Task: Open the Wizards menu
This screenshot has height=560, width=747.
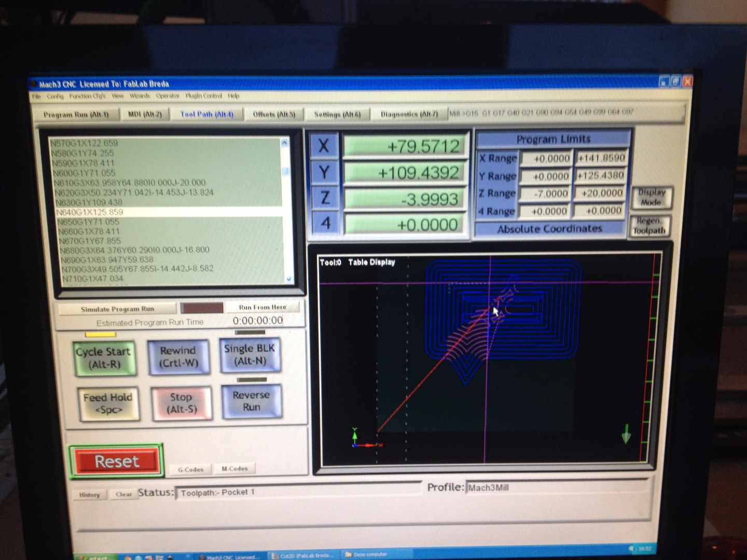Action: tap(140, 96)
